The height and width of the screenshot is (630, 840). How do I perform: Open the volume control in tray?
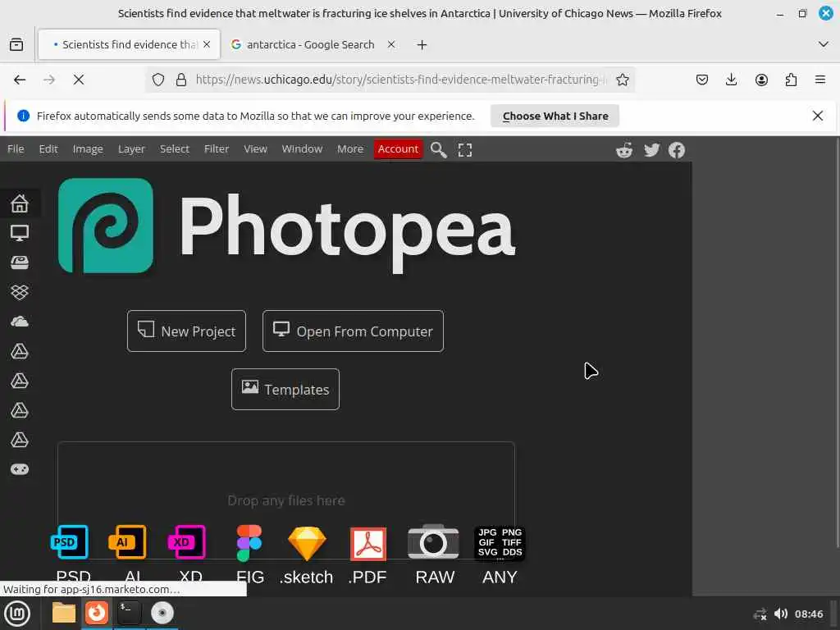[781, 614]
